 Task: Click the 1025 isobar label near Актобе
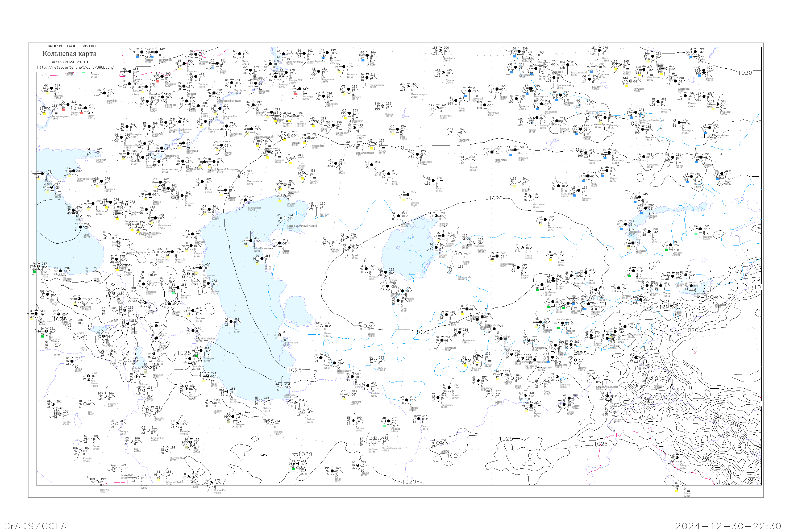click(x=404, y=148)
